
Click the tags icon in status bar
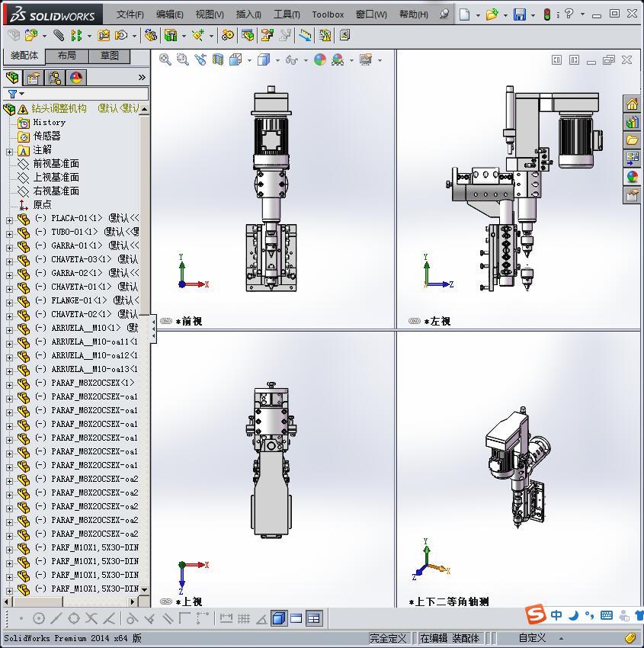(x=630, y=638)
